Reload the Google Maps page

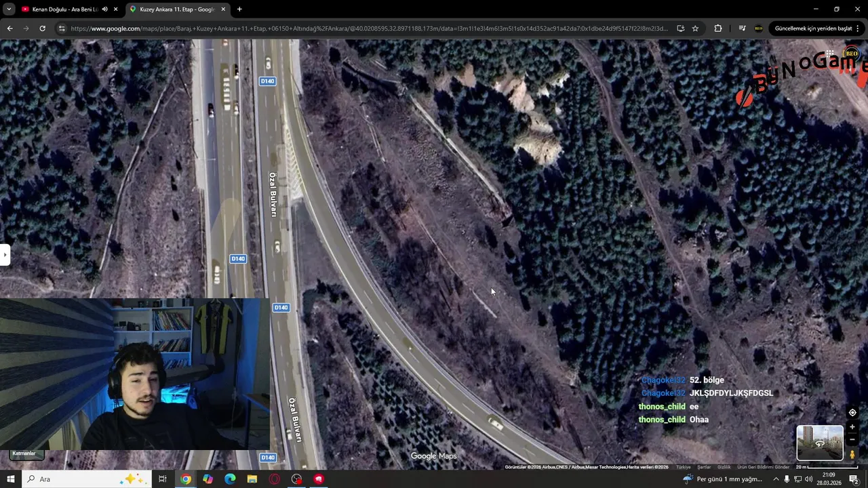(42, 28)
